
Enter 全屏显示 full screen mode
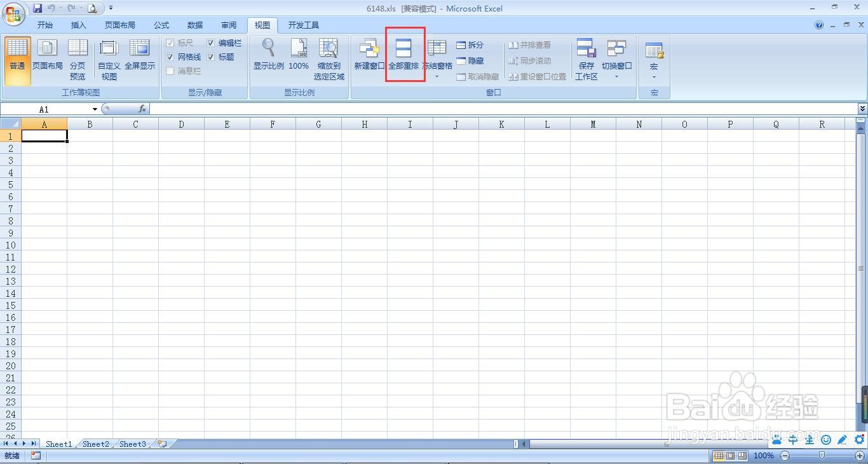click(x=140, y=55)
